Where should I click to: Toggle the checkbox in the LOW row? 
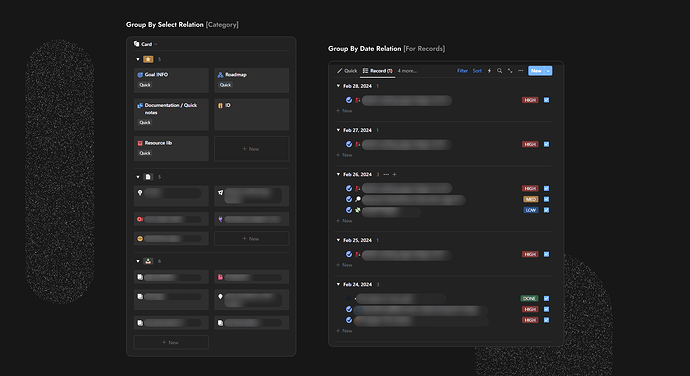pyautogui.click(x=547, y=210)
